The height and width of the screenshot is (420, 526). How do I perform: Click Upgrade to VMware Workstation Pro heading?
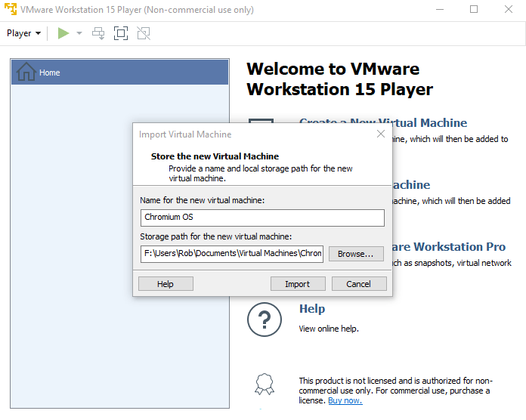pyautogui.click(x=449, y=247)
